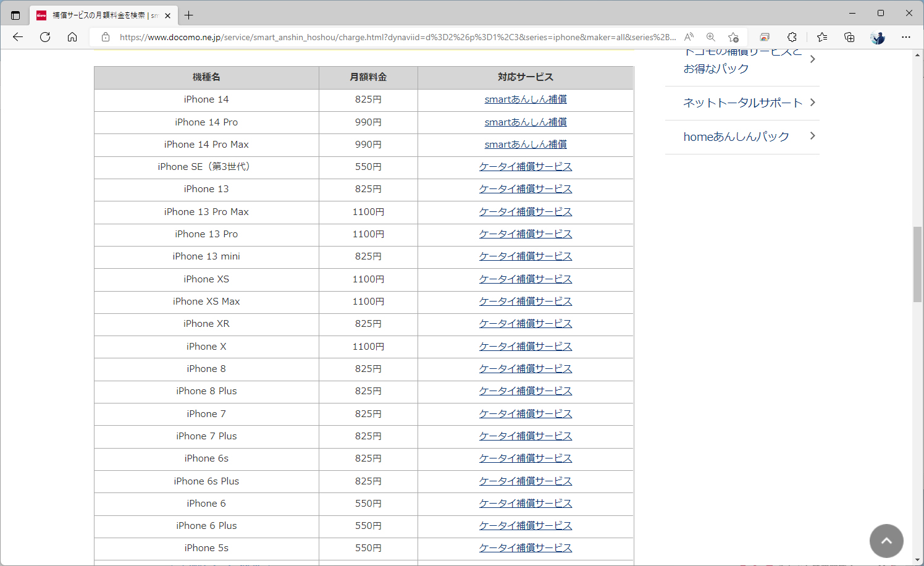Open ケータイ補償サービス link for iPhone 5s

[x=526, y=548]
